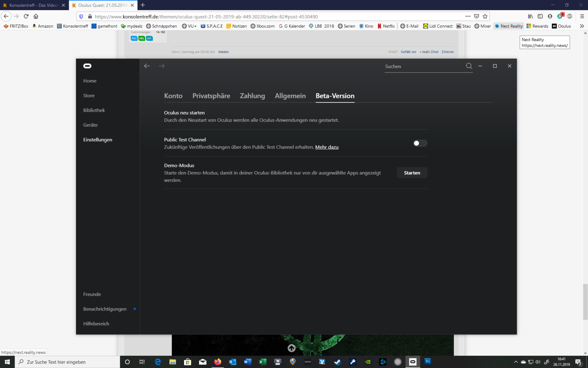The image size is (588, 368).
Task: Open Windows Start menu
Action: coord(7,362)
